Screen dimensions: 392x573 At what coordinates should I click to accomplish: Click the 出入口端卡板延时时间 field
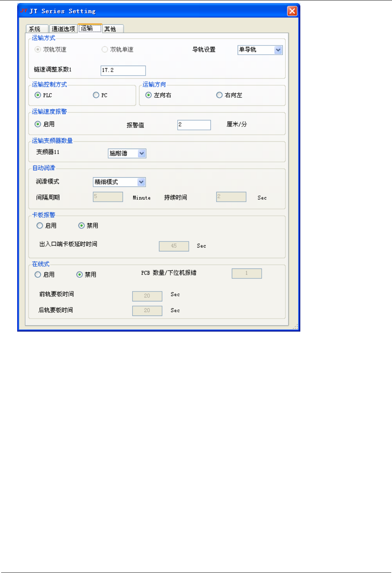(x=174, y=246)
